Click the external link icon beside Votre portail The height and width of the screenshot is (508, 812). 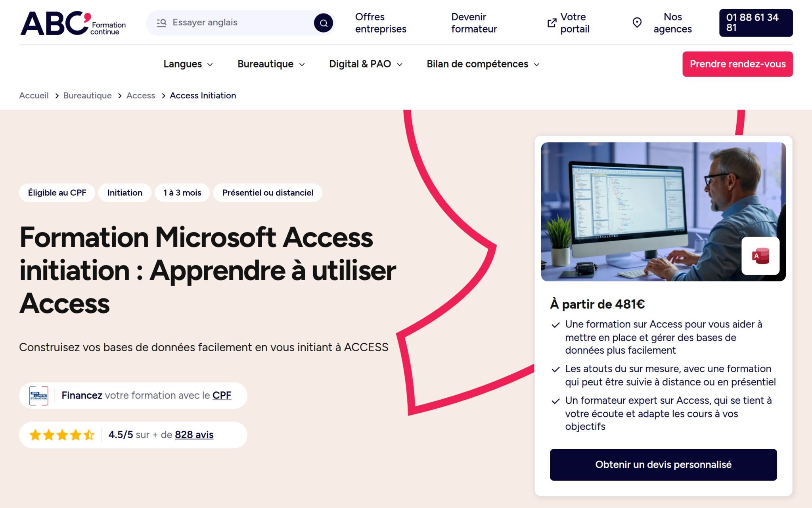click(552, 23)
